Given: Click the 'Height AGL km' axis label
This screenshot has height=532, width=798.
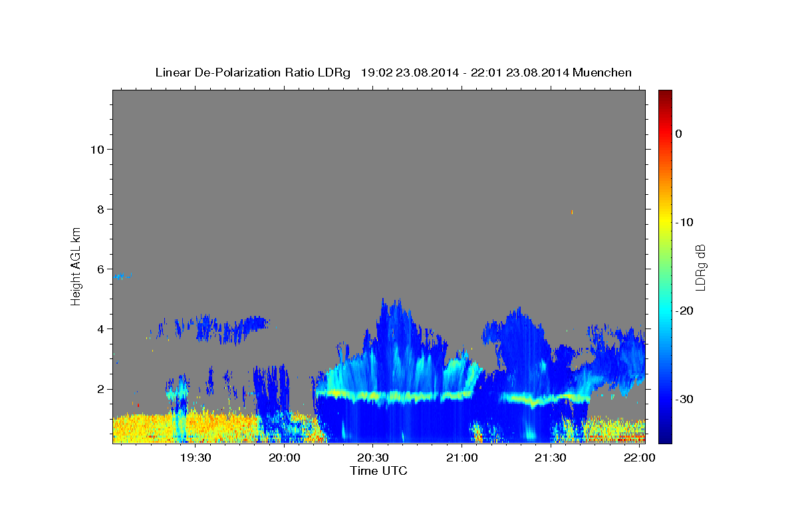Looking at the screenshot, I should pos(76,266).
